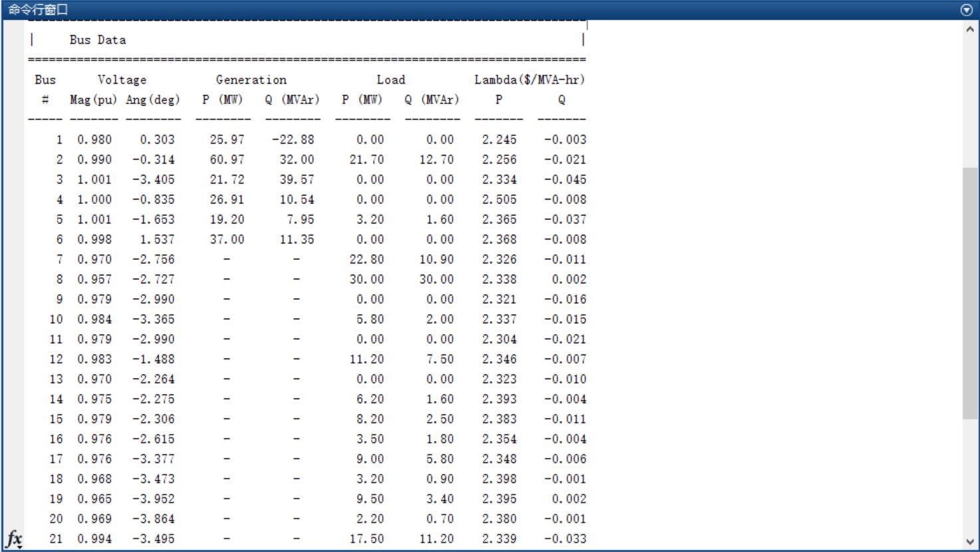Click bus 15 load P value 8.20
The width and height of the screenshot is (980, 552).
tap(370, 419)
